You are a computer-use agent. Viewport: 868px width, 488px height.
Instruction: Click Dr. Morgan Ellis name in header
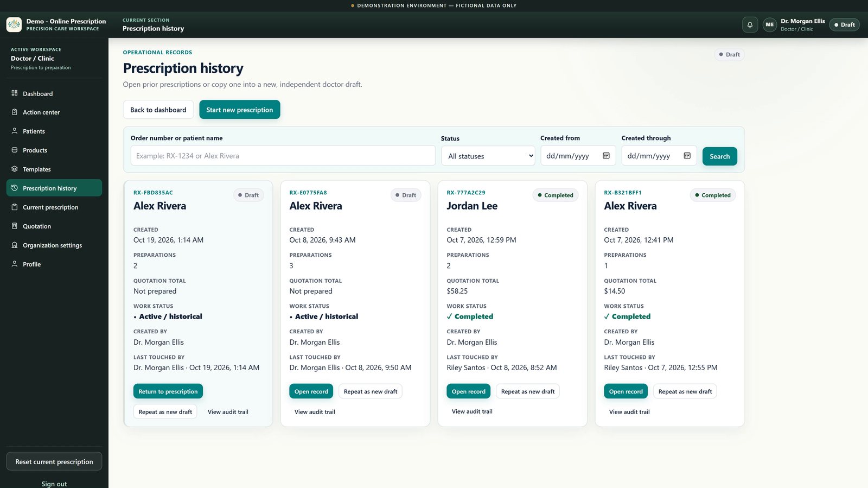[803, 21]
